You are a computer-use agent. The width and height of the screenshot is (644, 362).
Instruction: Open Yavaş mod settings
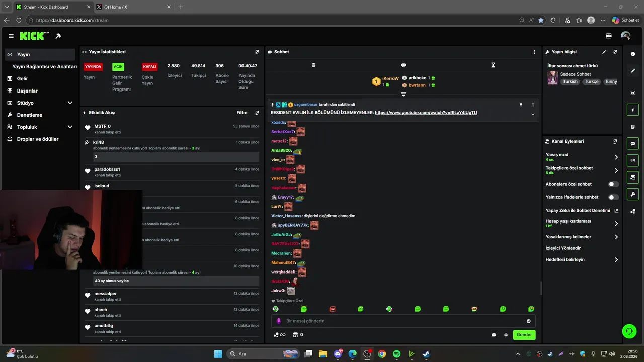[582, 157]
